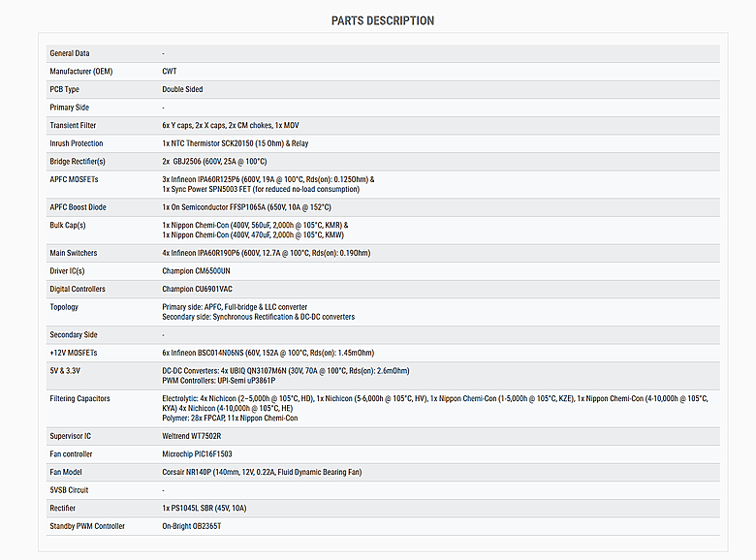This screenshot has width=756, height=560.
Task: Select the Manufacturer (OEM) row label
Action: click(x=81, y=72)
